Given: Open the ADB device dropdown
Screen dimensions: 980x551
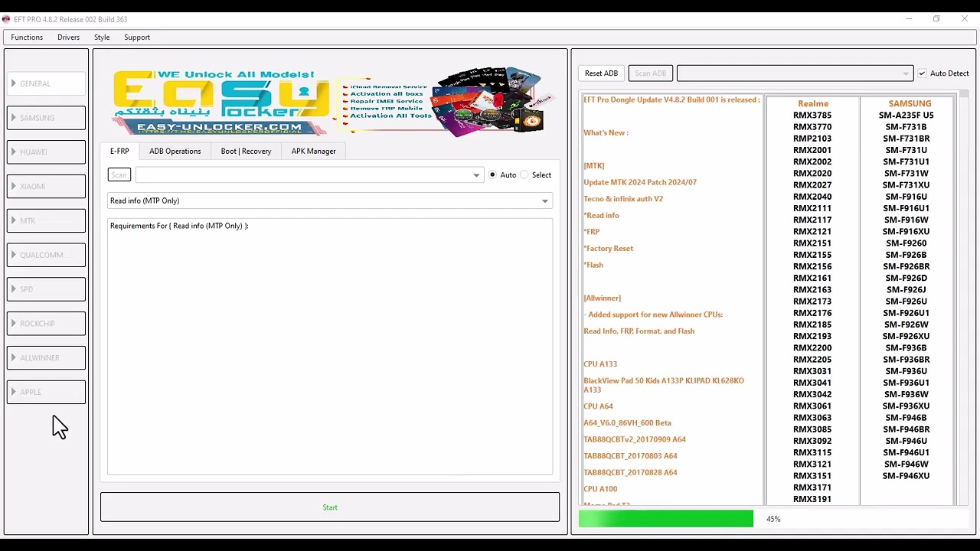Looking at the screenshot, I should (x=795, y=73).
